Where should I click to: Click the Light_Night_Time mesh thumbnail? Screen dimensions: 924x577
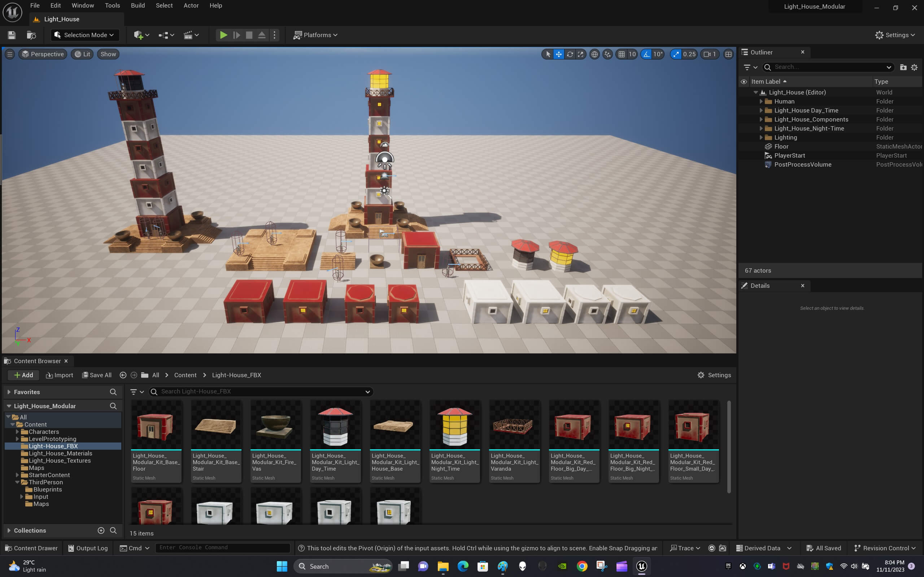(454, 426)
